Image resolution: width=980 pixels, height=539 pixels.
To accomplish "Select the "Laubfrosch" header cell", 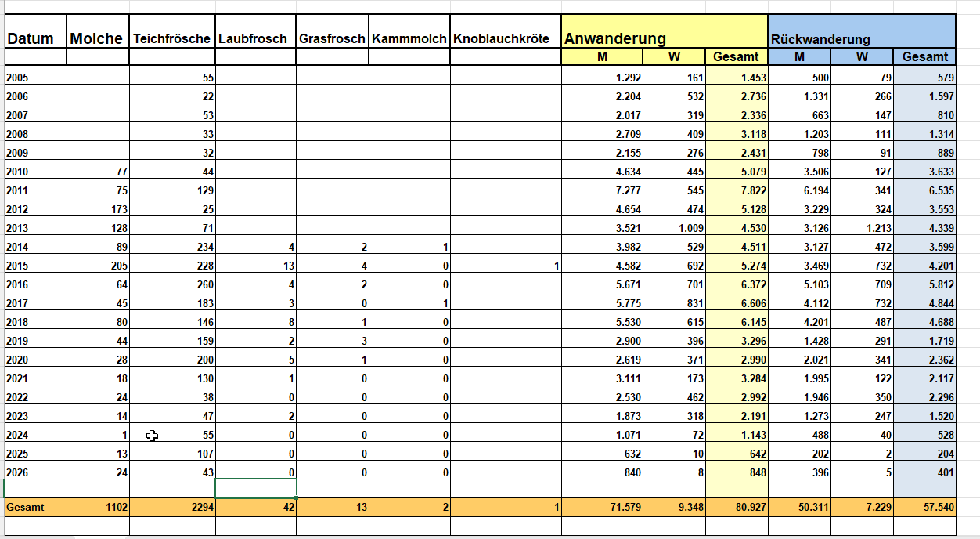I will click(254, 38).
